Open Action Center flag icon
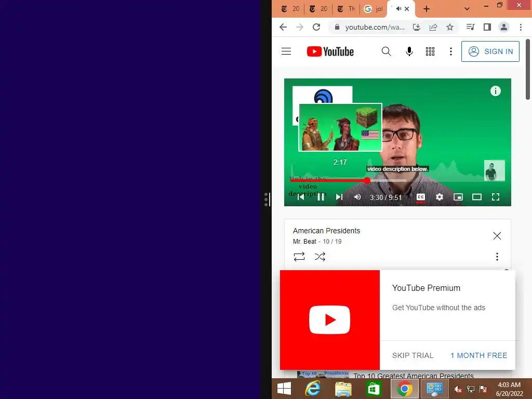Viewport: 532px width, 399px height. pyautogui.click(x=483, y=390)
